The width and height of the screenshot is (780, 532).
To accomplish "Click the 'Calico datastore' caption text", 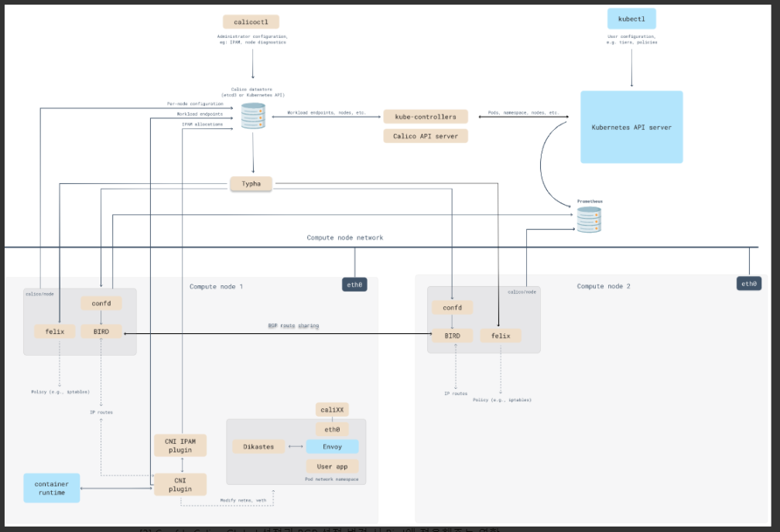I will tap(251, 90).
